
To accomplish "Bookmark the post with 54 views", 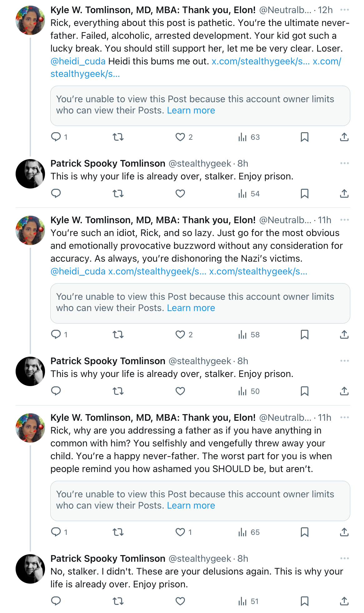I will (x=305, y=193).
